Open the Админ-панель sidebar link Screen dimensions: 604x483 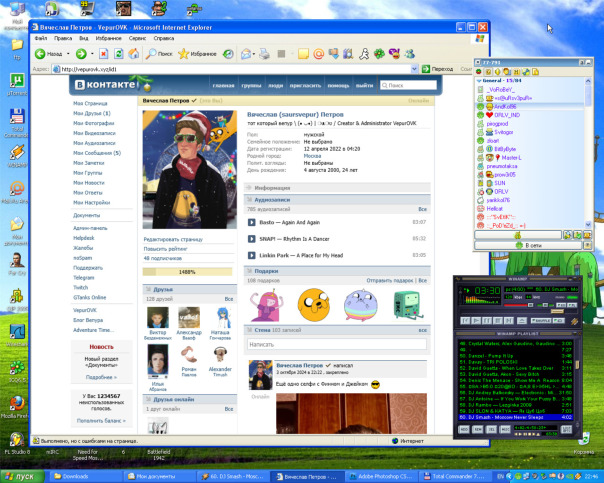[x=90, y=228]
